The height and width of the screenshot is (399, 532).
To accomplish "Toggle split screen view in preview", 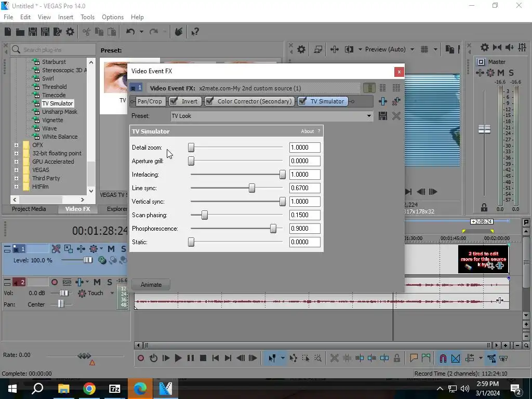I will point(349,49).
